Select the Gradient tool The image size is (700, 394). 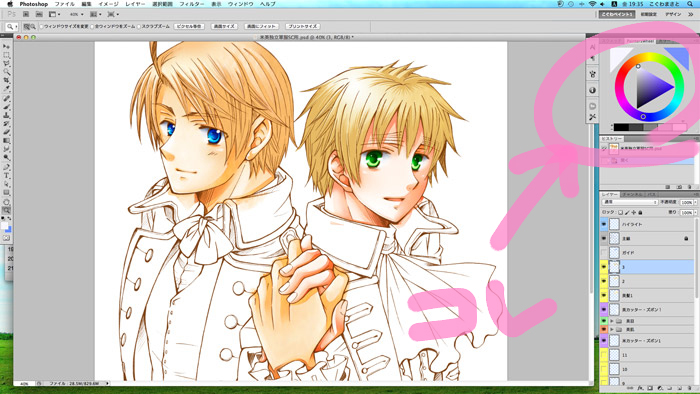(6, 141)
